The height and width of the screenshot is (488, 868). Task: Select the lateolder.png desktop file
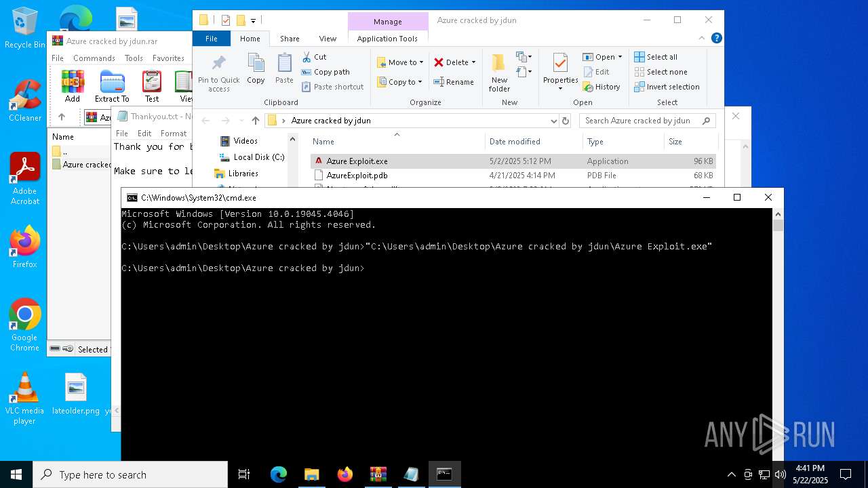76,394
